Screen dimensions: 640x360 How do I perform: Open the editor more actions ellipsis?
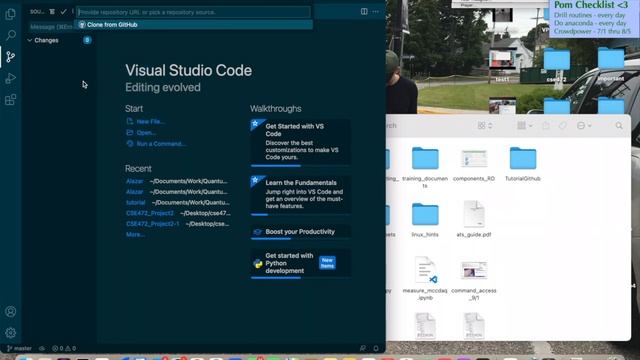click(x=376, y=11)
